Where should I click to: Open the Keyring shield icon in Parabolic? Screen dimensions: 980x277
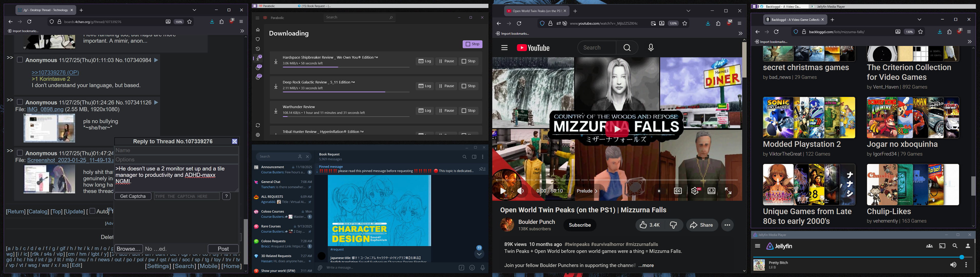tap(258, 40)
